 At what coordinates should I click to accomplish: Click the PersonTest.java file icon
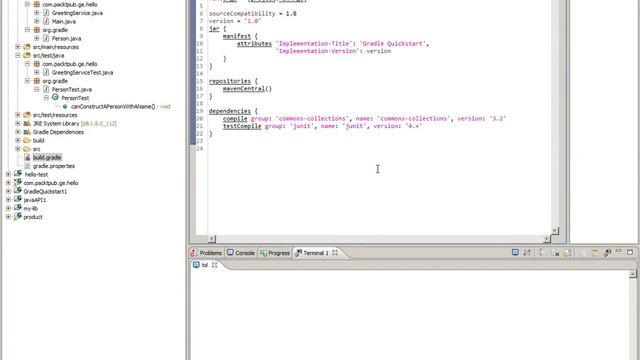coord(46,89)
